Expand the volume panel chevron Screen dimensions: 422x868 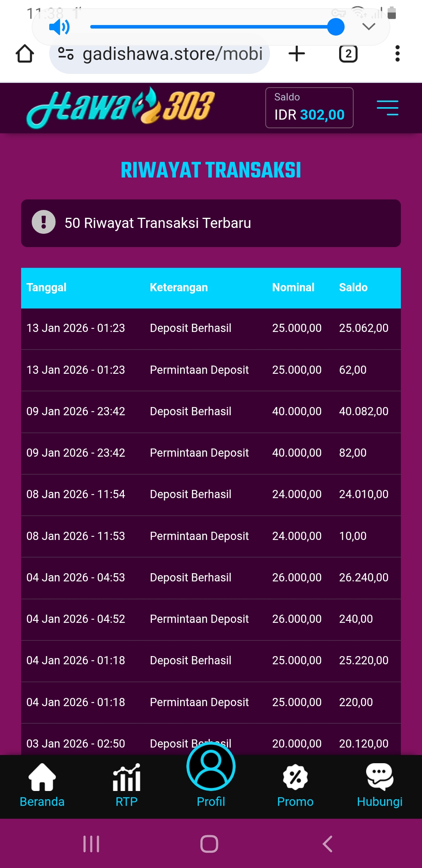(x=368, y=27)
